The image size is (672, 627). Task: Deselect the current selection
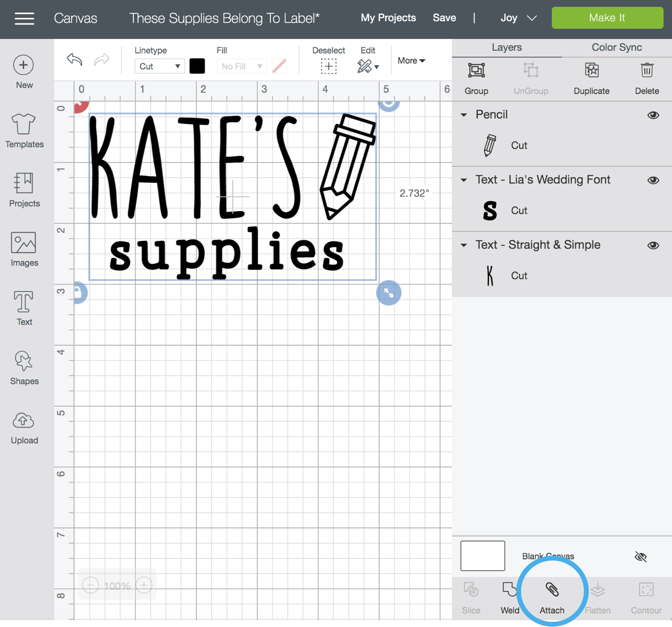329,60
